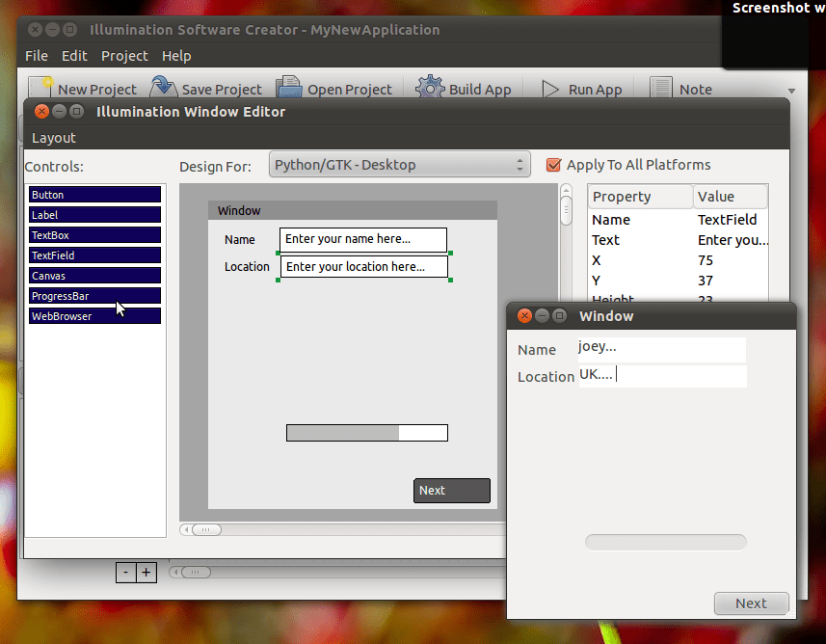The height and width of the screenshot is (644, 826).
Task: Click the Name label in design canvas
Action: tap(240, 240)
